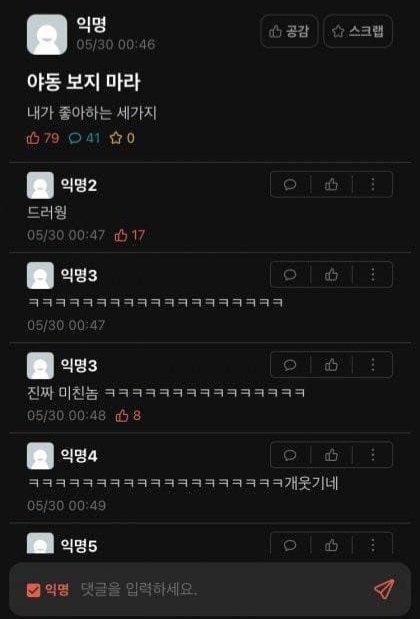Send comment with paper plane icon
420x619 pixels.
coord(384,589)
